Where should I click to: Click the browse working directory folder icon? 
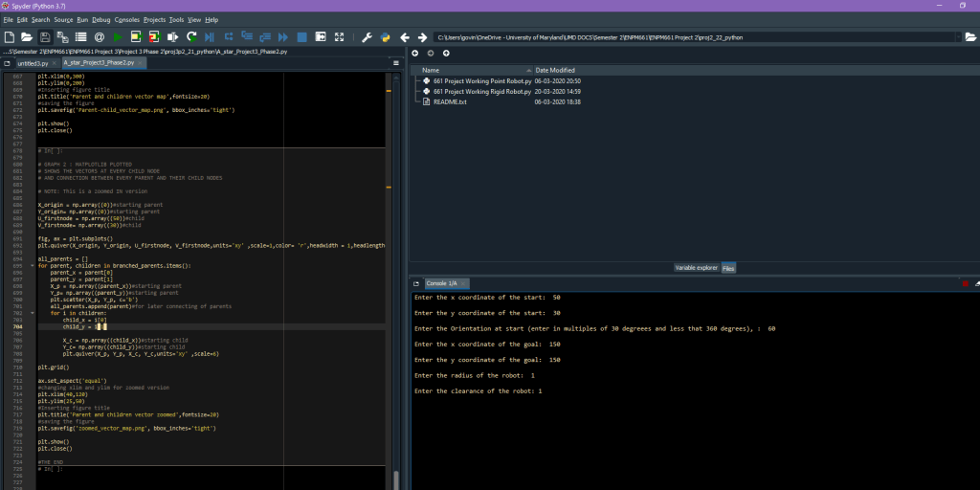click(x=970, y=37)
